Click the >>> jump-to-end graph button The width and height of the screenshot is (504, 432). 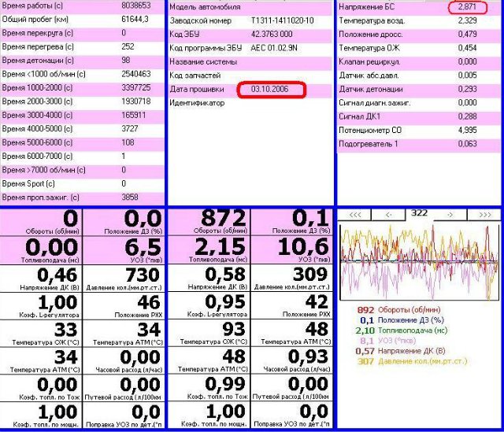tap(484, 214)
